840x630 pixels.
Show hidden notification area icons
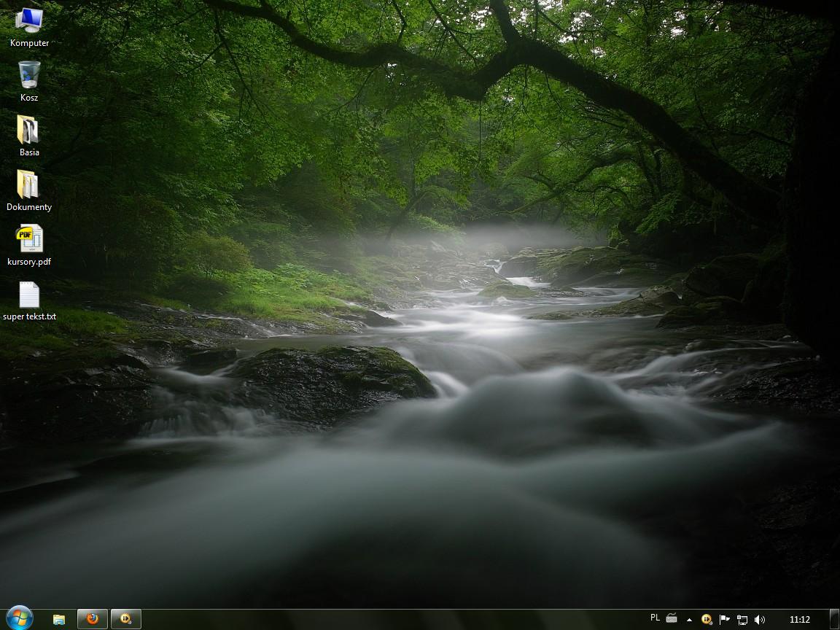[690, 620]
